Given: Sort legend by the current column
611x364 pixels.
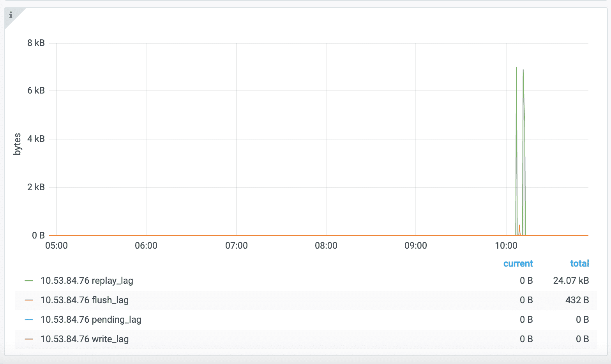Looking at the screenshot, I should [x=518, y=263].
